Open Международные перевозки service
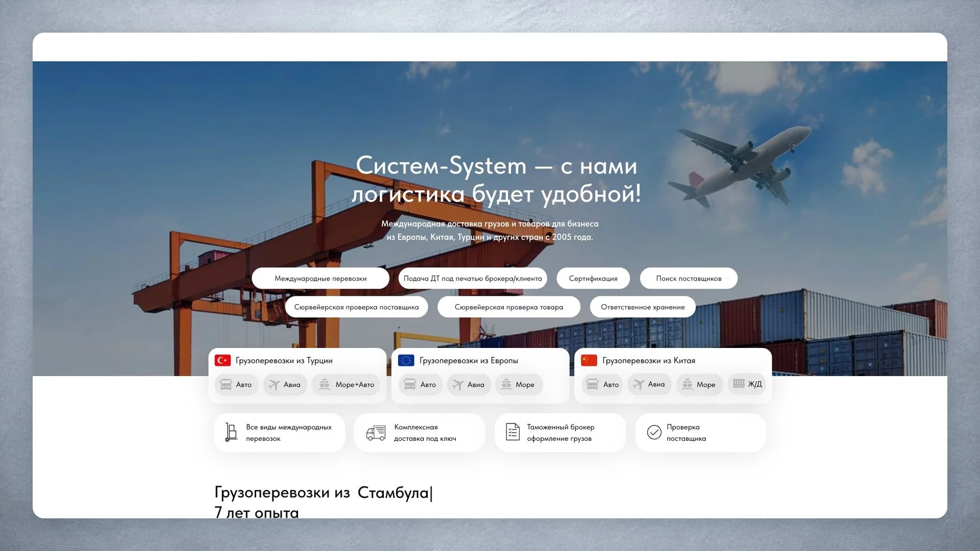Image resolution: width=980 pixels, height=551 pixels. pos(321,279)
